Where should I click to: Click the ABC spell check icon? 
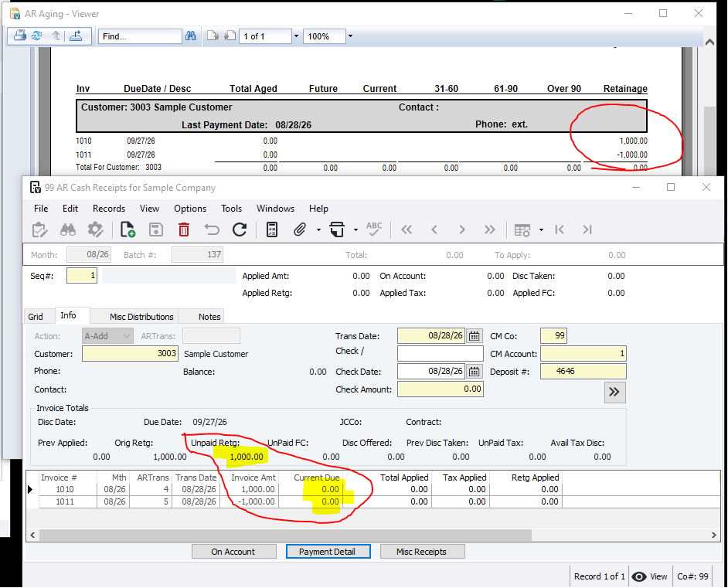pyautogui.click(x=374, y=229)
